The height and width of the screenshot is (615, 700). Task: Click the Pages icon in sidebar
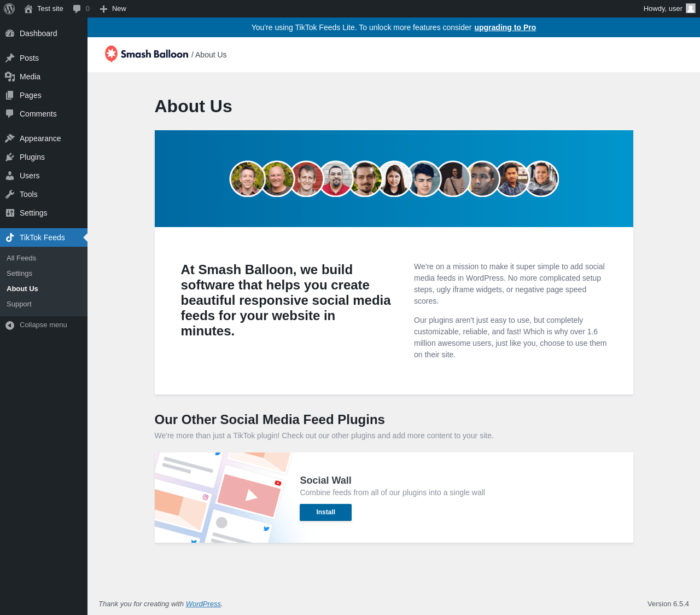[x=10, y=95]
